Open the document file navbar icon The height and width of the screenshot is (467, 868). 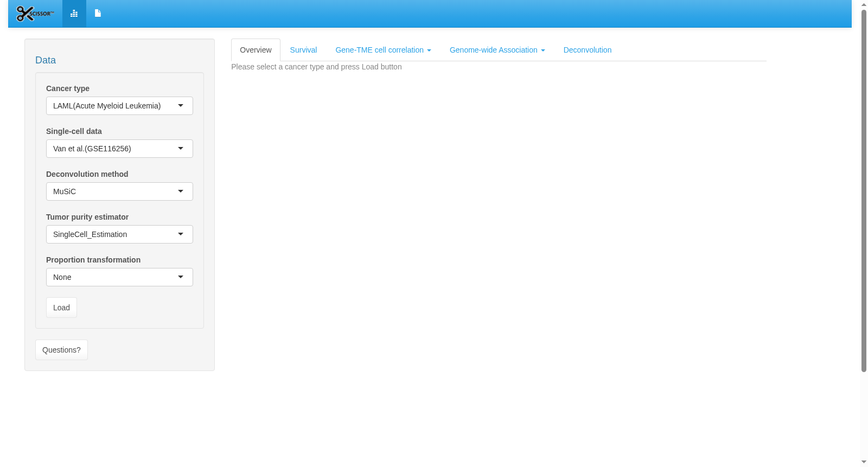coord(98,14)
